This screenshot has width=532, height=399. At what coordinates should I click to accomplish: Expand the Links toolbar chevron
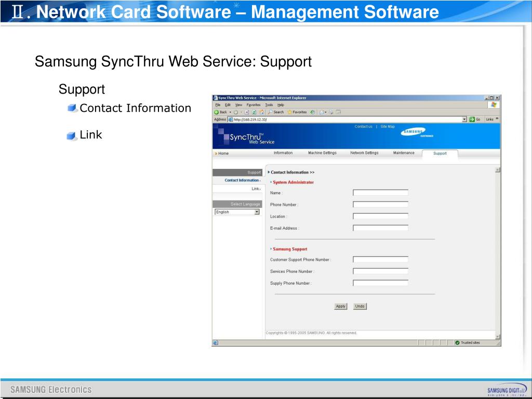click(x=497, y=119)
